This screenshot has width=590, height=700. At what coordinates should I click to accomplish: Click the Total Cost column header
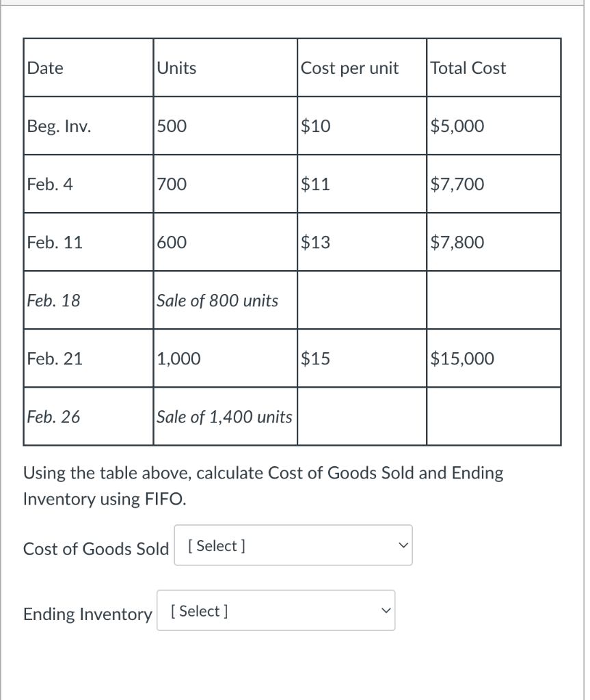[468, 67]
